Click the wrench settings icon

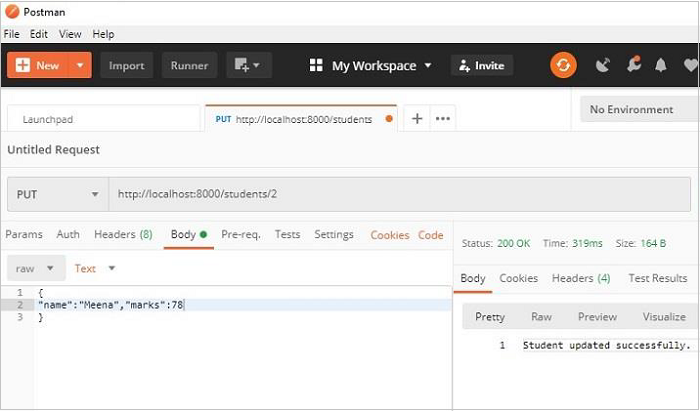click(x=632, y=65)
